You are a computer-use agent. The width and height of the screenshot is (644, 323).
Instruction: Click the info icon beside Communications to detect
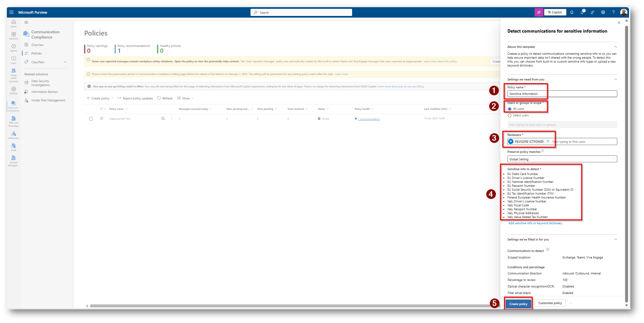(548, 250)
